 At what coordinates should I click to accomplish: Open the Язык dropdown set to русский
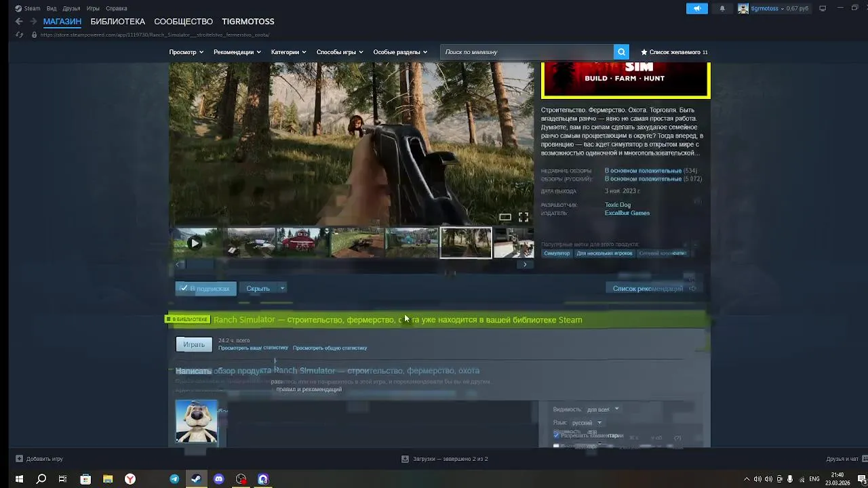click(x=587, y=423)
